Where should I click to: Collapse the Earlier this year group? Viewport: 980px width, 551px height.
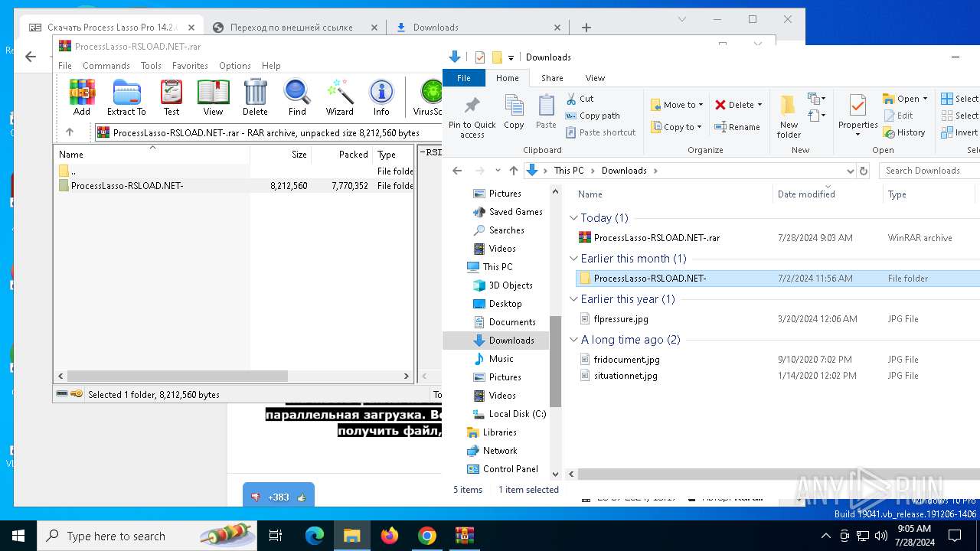pos(574,299)
